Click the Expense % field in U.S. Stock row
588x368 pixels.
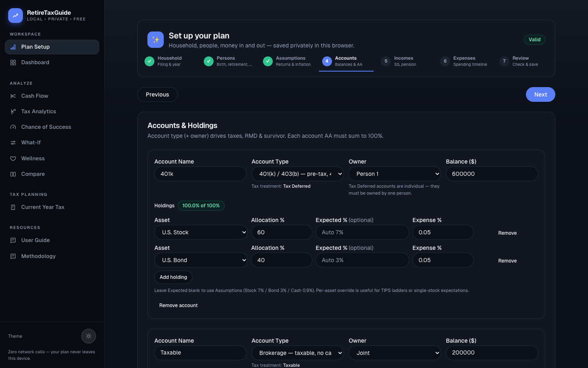coord(443,232)
